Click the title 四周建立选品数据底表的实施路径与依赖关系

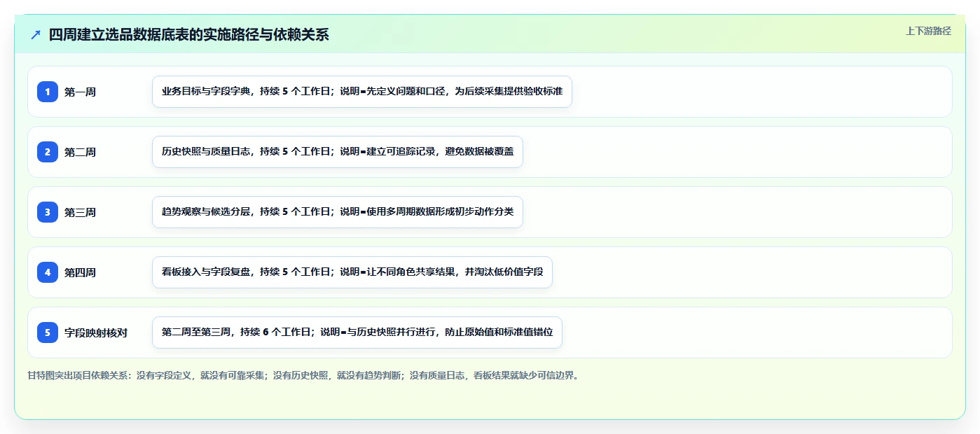188,34
